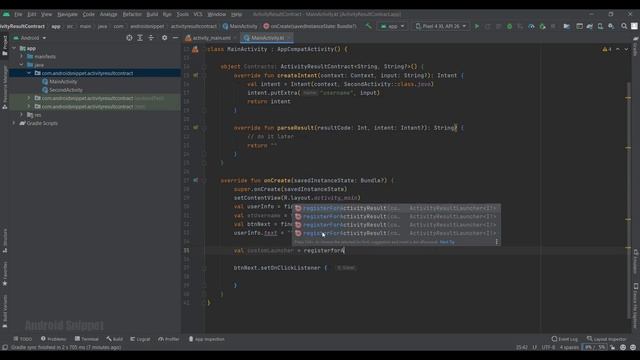The width and height of the screenshot is (640, 360).
Task: Collapse the app module tree node
Action: (x=14, y=48)
